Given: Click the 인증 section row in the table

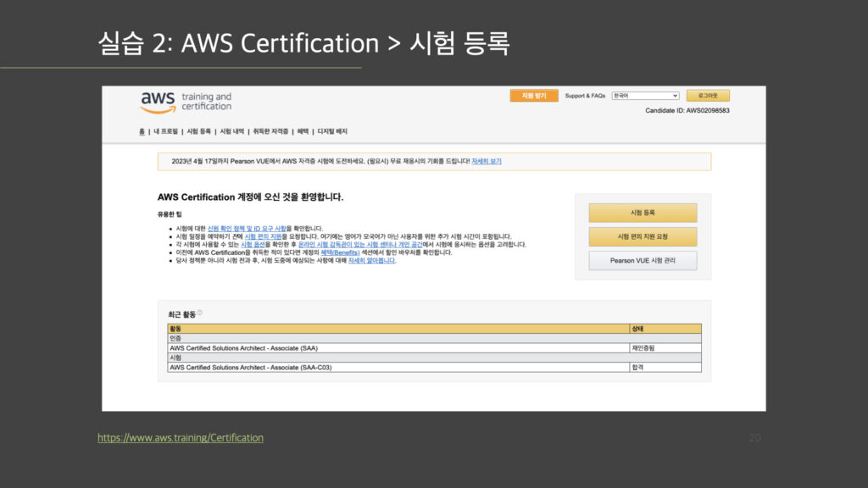Looking at the screenshot, I should [435, 338].
